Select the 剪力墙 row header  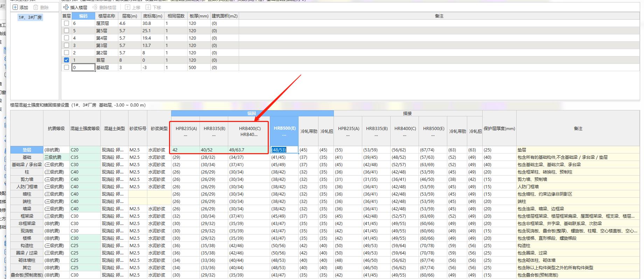pos(27,179)
